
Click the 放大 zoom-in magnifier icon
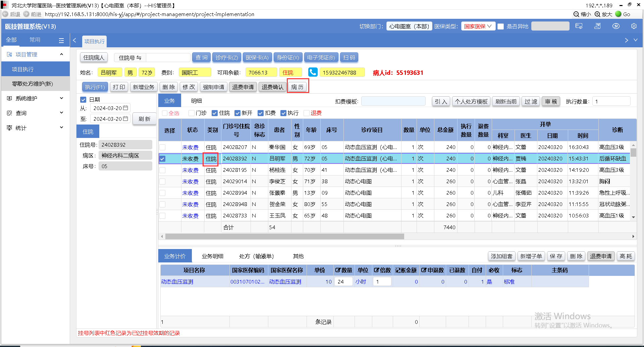point(597,14)
